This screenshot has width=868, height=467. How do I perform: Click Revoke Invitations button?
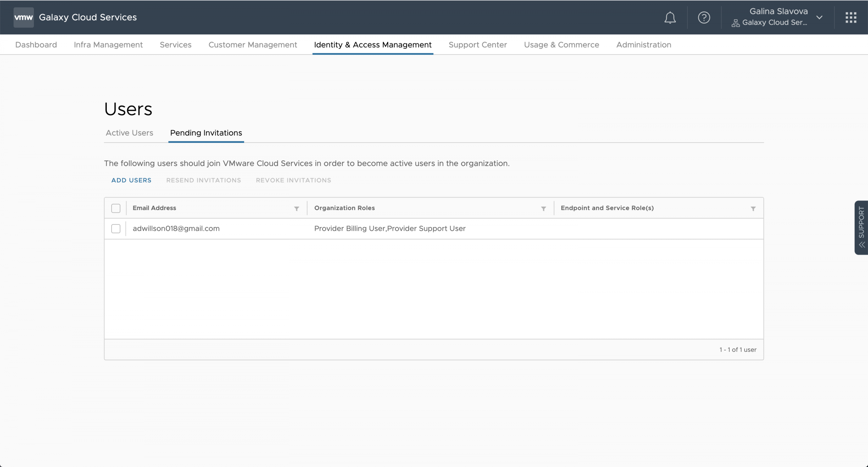point(293,180)
